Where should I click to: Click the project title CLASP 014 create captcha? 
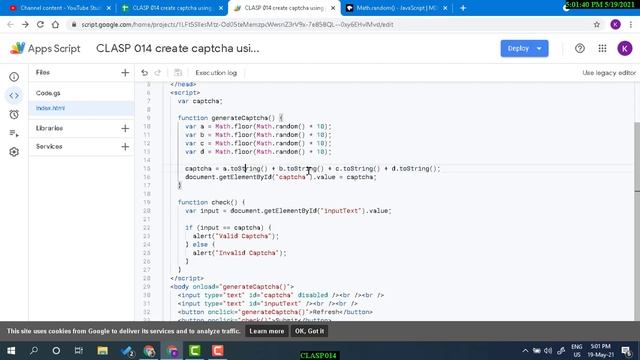point(178,48)
